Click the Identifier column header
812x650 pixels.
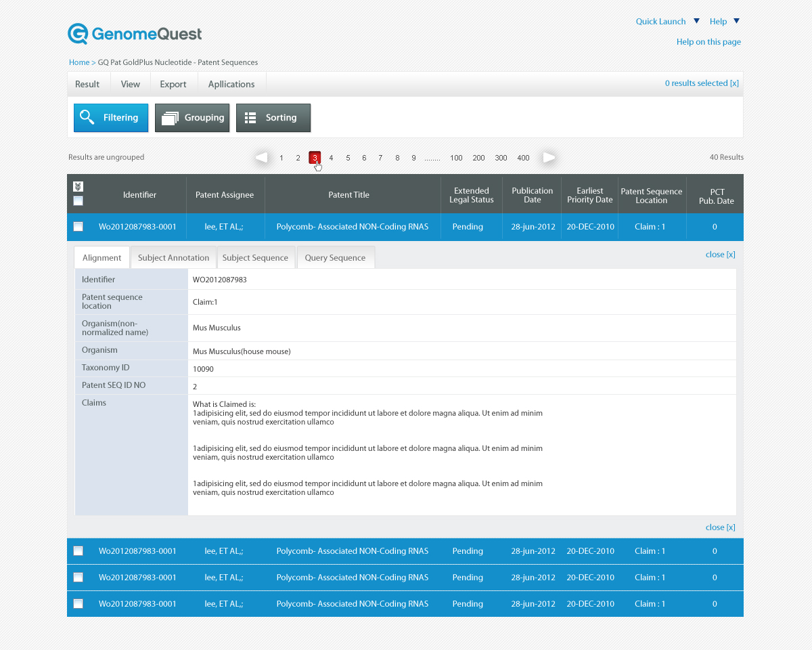pyautogui.click(x=139, y=195)
